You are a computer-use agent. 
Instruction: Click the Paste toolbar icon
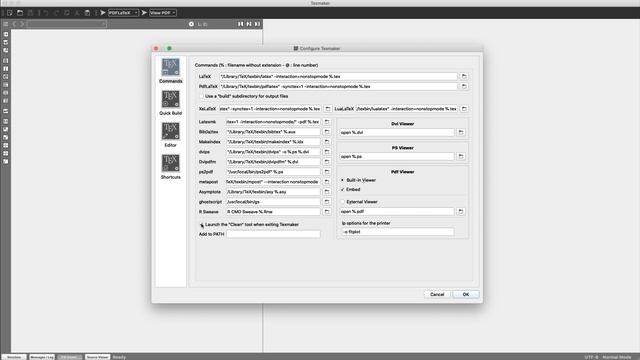pos(87,13)
